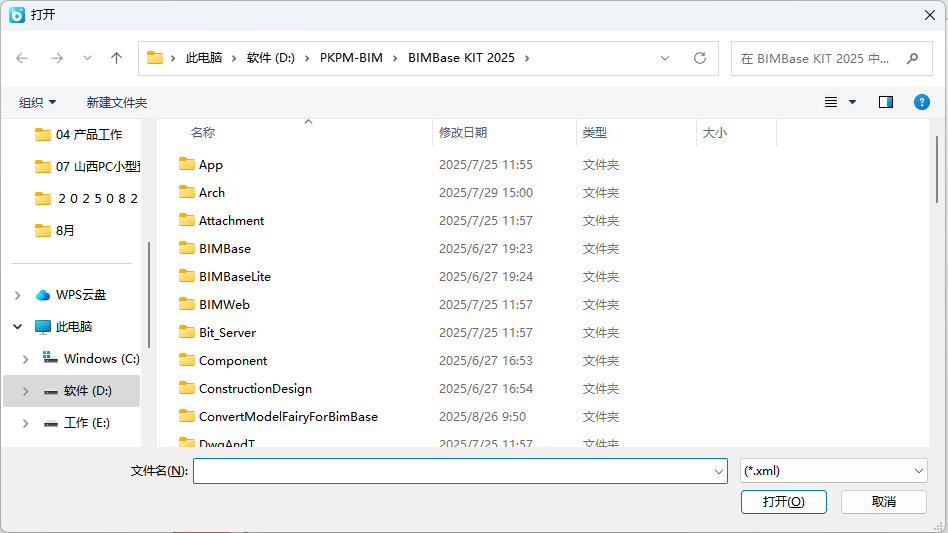
Task: Expand the 软件 (D:) drive node
Action: (25, 391)
